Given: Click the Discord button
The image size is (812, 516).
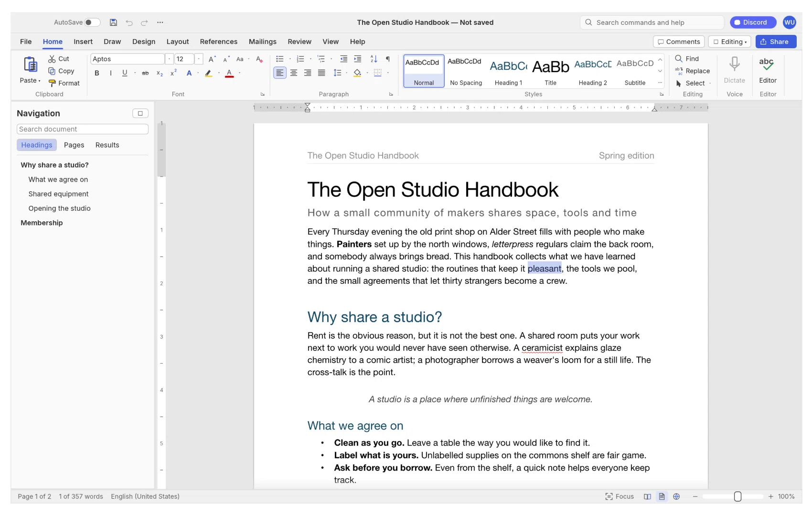Looking at the screenshot, I should pyautogui.click(x=753, y=22).
